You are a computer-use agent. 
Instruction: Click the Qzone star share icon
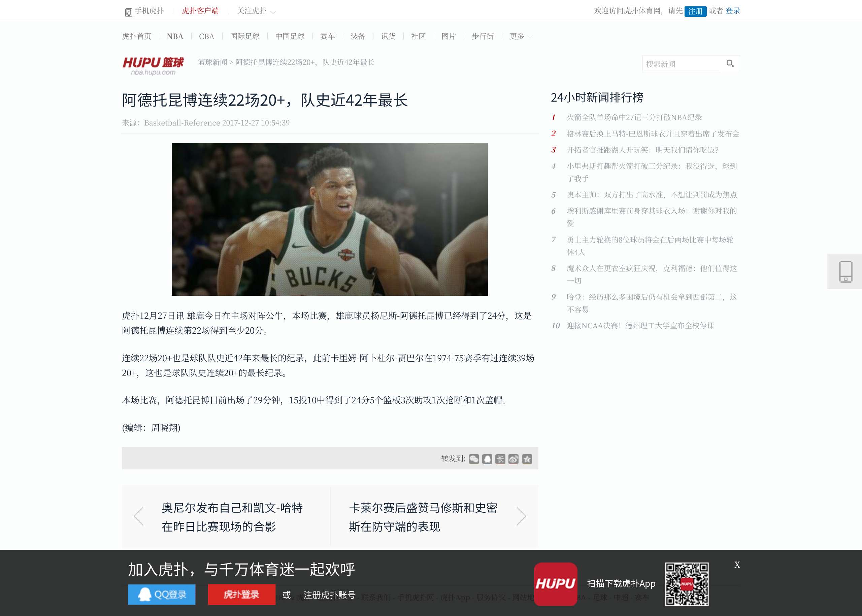tap(527, 459)
